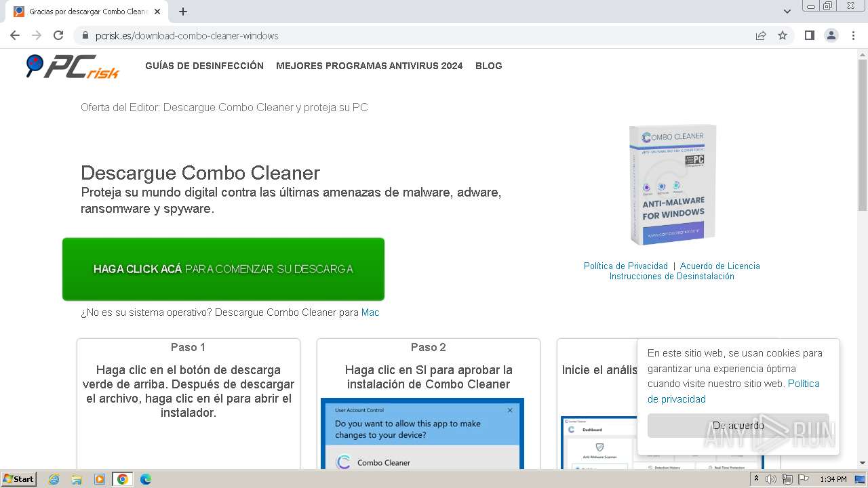The image size is (868, 488).
Task: Share this page icon
Action: point(761,36)
